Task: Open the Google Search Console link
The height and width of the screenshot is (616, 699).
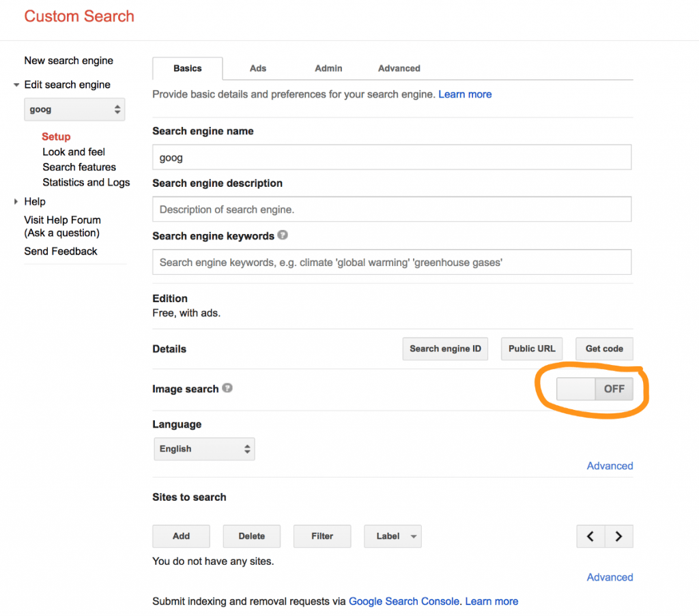Action: click(403, 601)
